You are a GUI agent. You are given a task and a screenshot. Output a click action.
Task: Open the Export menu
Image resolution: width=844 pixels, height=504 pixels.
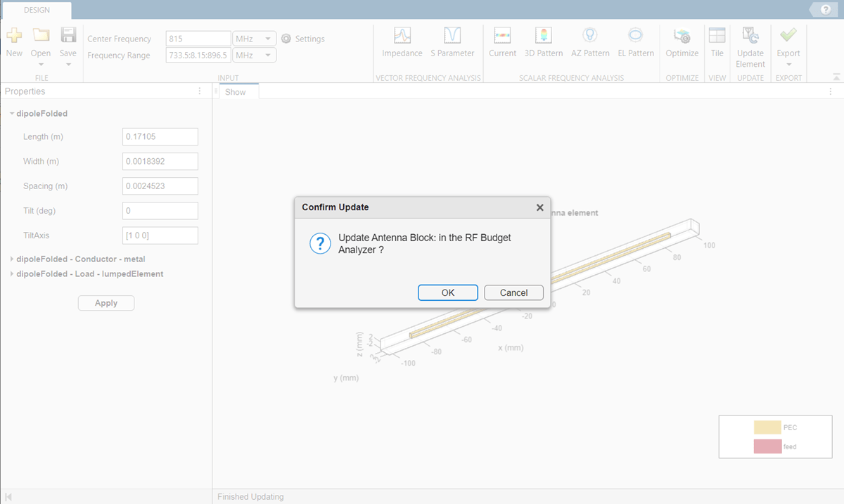point(788,46)
